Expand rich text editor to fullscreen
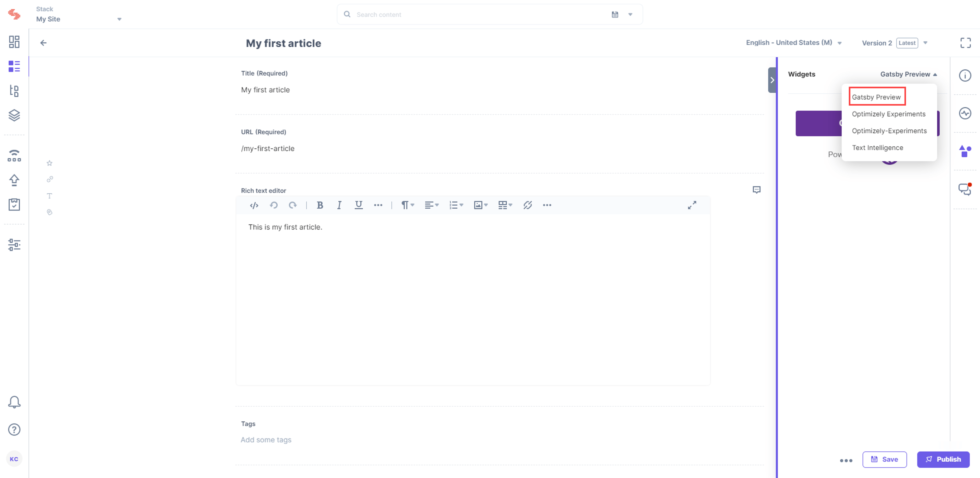Screen dimensions: 980x478 click(692, 205)
